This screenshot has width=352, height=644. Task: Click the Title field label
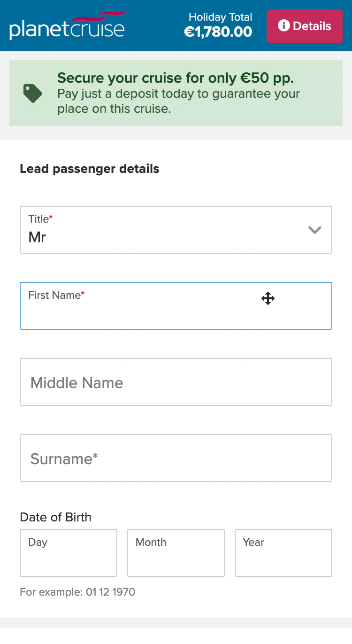point(39,219)
